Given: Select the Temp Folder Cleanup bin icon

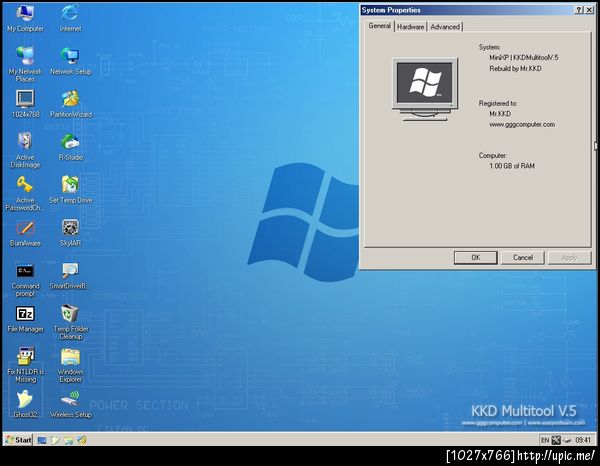Looking at the screenshot, I should point(70,321).
